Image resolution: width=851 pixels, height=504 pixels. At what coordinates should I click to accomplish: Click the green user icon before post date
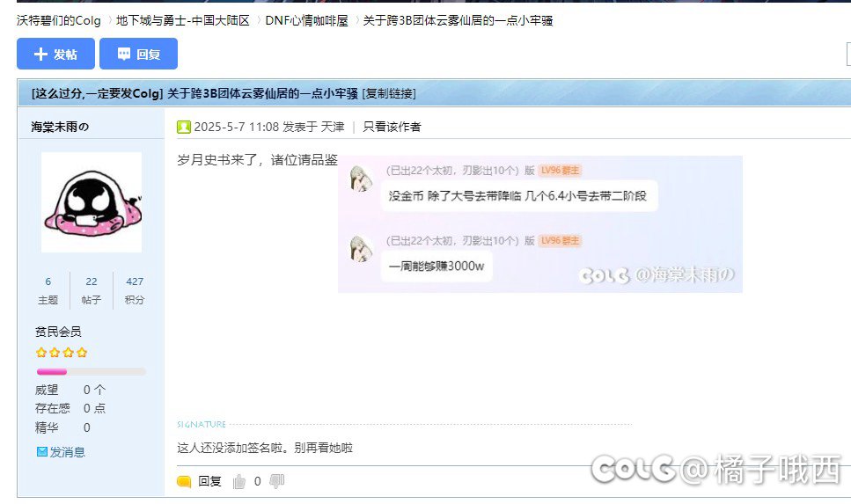(x=183, y=127)
